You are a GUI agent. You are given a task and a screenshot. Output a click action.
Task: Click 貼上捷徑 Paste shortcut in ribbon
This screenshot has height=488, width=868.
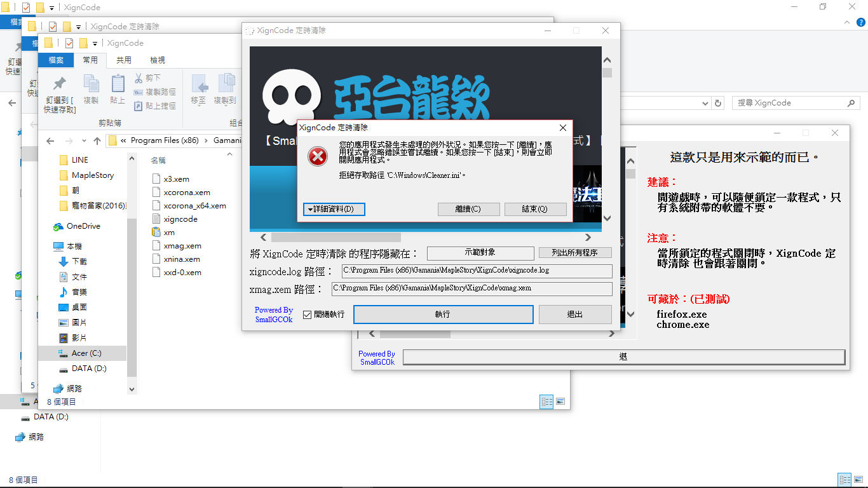coord(155,106)
